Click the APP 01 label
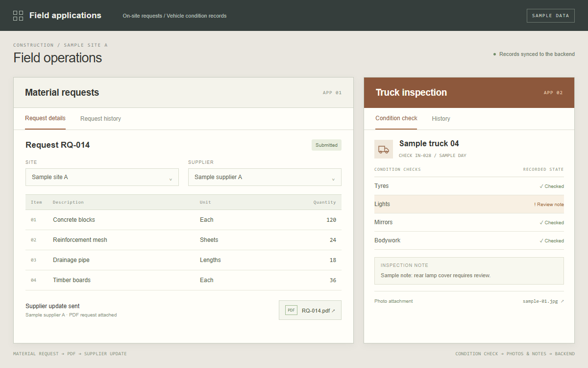588x368 pixels. point(332,93)
